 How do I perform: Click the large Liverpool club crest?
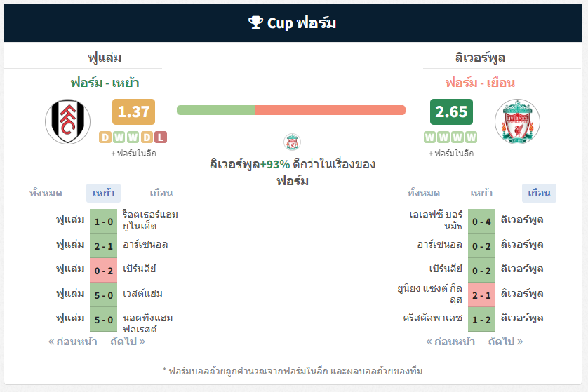(x=517, y=121)
